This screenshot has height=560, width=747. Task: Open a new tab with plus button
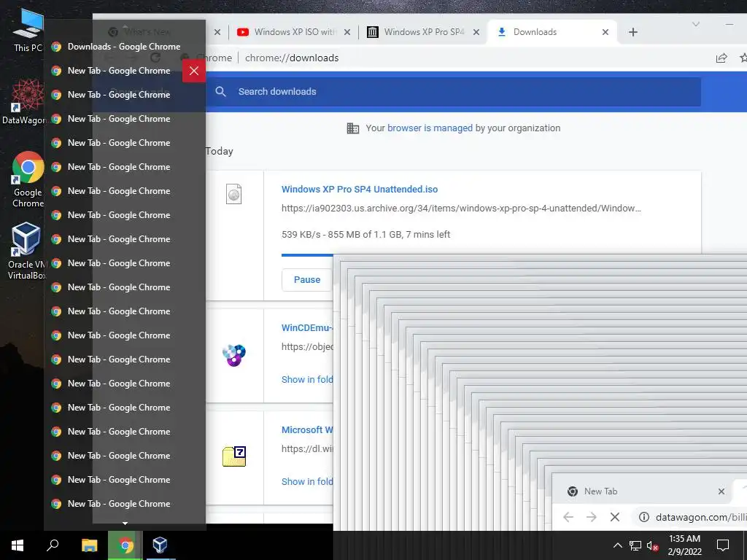pos(632,32)
